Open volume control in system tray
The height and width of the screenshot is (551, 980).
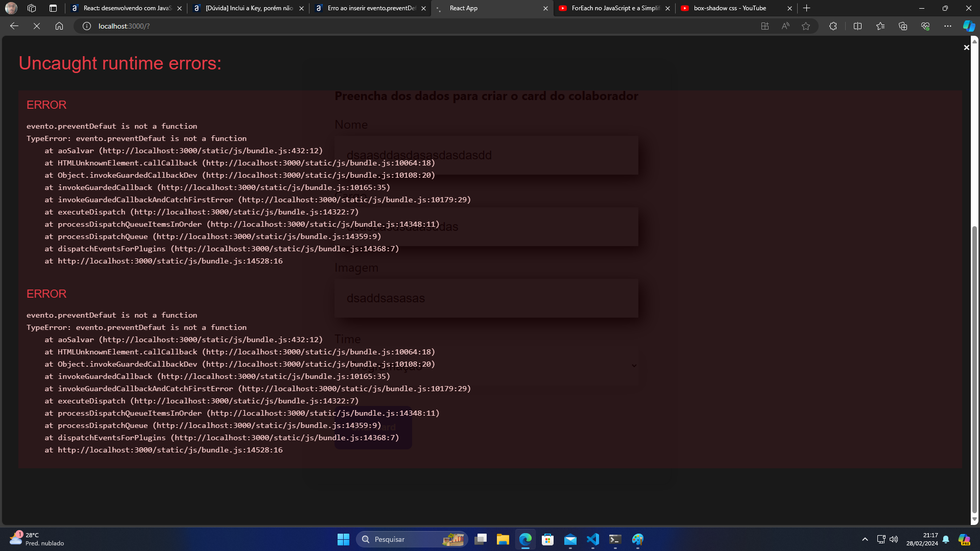894,539
